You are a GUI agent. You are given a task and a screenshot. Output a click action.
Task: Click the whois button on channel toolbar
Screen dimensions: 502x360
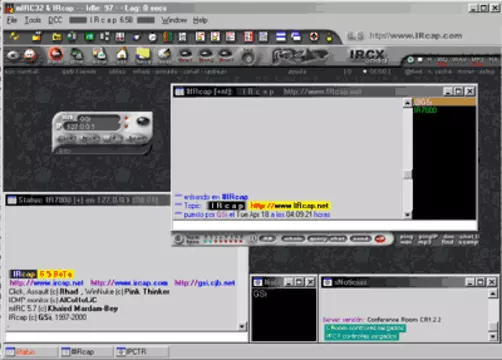tap(293, 239)
